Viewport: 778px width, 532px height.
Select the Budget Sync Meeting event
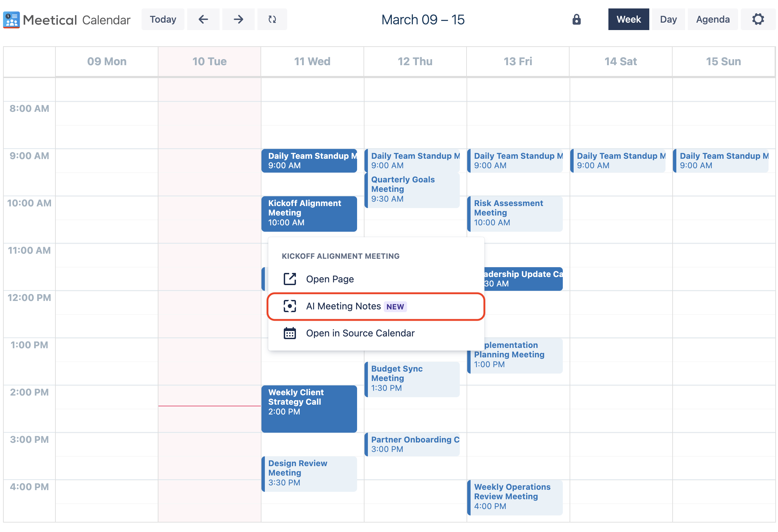[412, 379]
